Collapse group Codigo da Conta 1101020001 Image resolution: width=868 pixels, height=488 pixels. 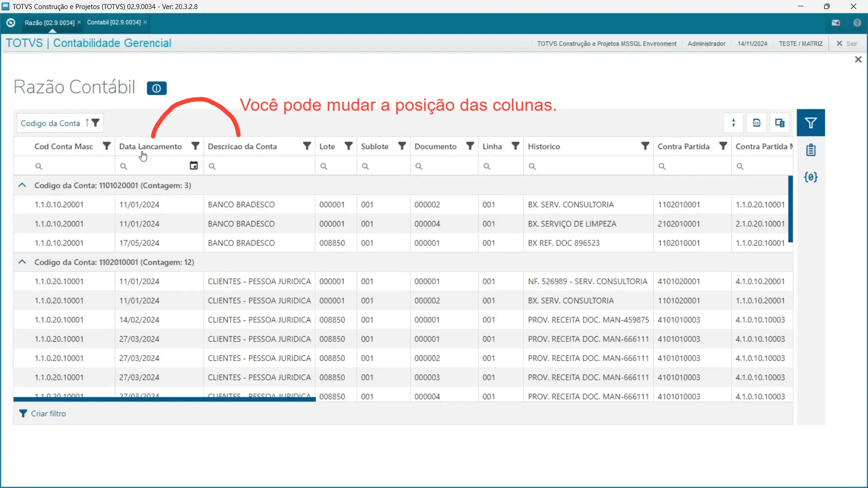click(x=22, y=185)
